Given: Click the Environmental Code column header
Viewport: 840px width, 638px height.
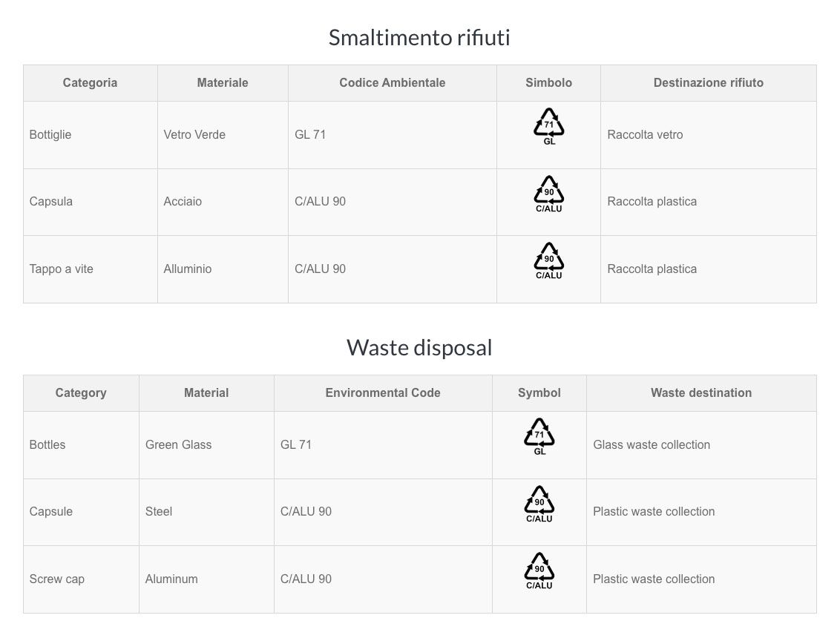Looking at the screenshot, I should tap(382, 393).
